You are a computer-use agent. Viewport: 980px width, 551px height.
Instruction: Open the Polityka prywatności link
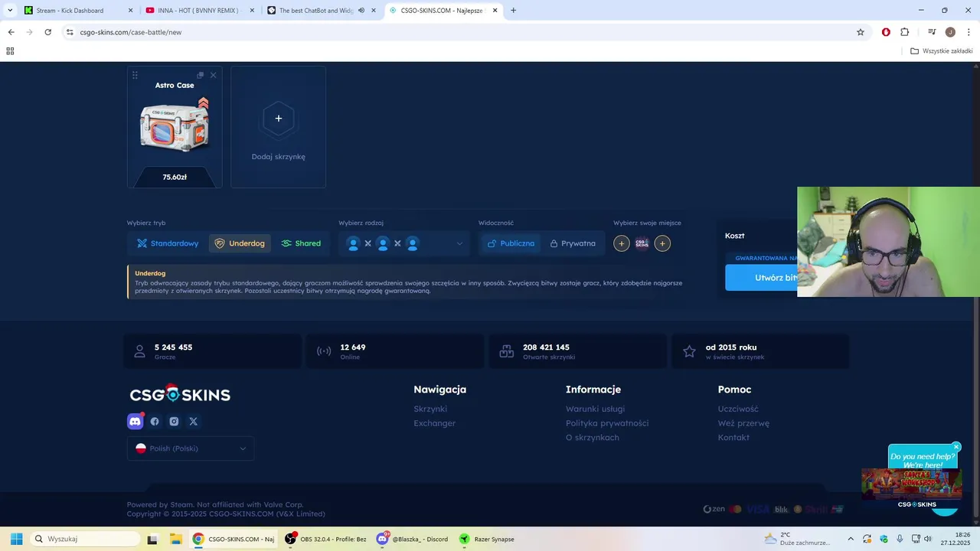tap(607, 423)
